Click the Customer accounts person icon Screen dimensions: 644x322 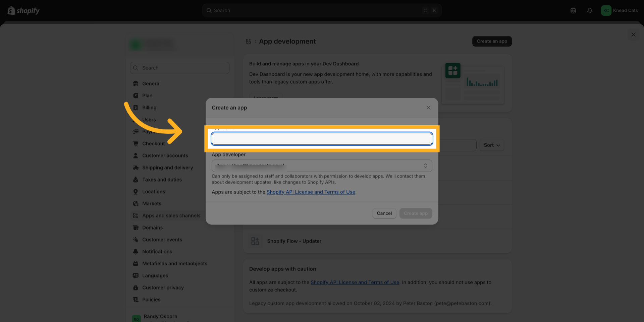pyautogui.click(x=136, y=155)
